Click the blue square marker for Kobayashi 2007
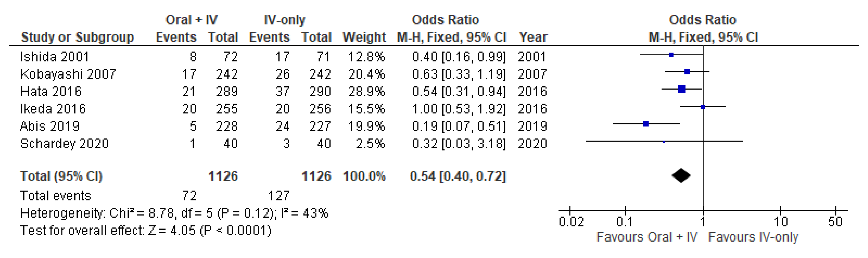 pyautogui.click(x=687, y=72)
